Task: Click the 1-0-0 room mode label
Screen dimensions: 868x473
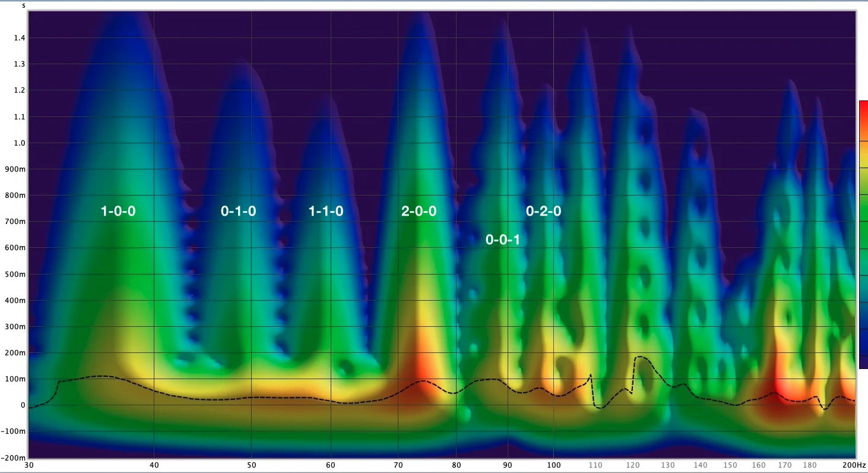Action: coord(118,211)
